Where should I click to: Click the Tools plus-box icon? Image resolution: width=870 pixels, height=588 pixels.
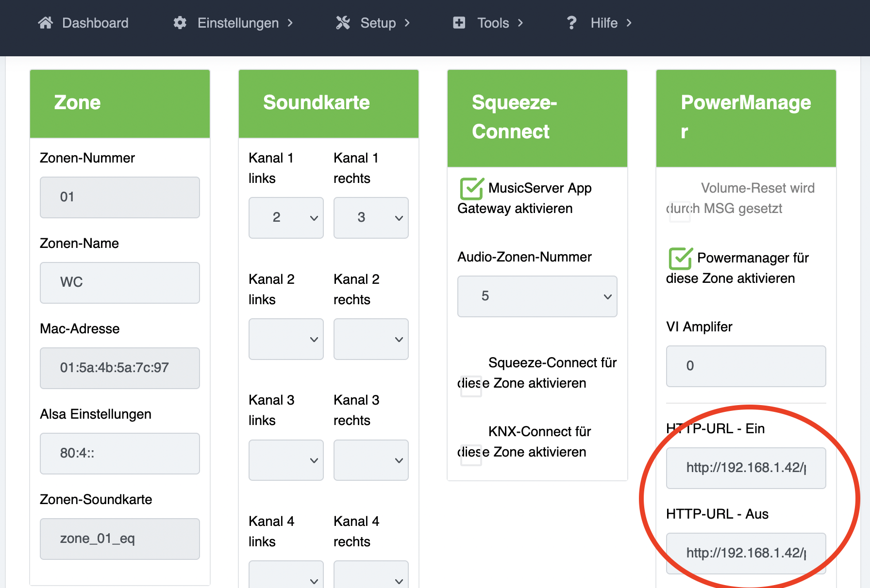tap(459, 23)
